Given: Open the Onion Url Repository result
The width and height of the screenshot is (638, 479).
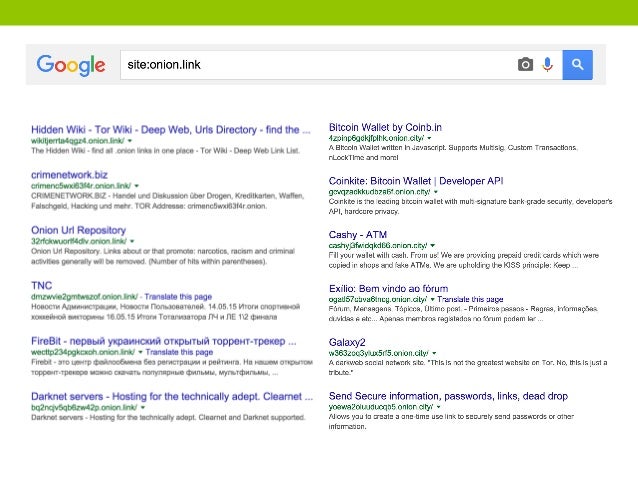Looking at the screenshot, I should tap(79, 230).
